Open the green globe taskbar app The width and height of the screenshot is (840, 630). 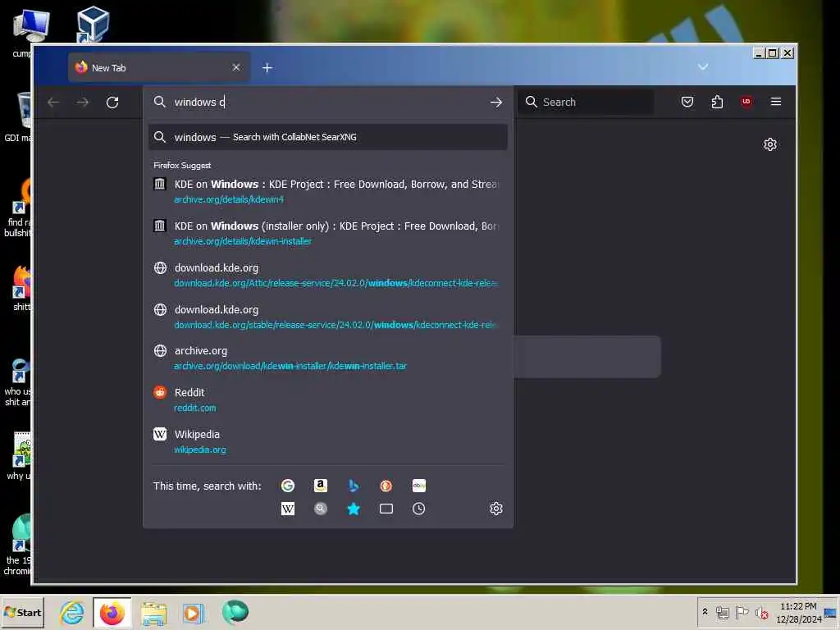point(235,612)
